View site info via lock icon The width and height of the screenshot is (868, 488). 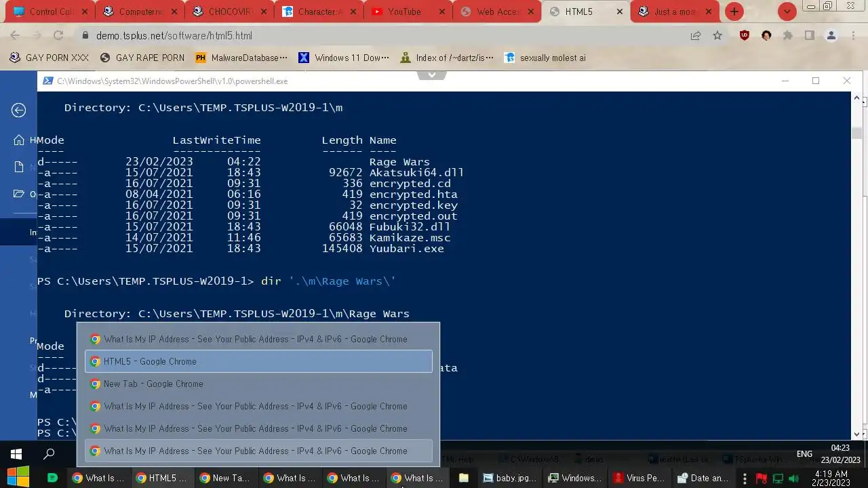85,35
